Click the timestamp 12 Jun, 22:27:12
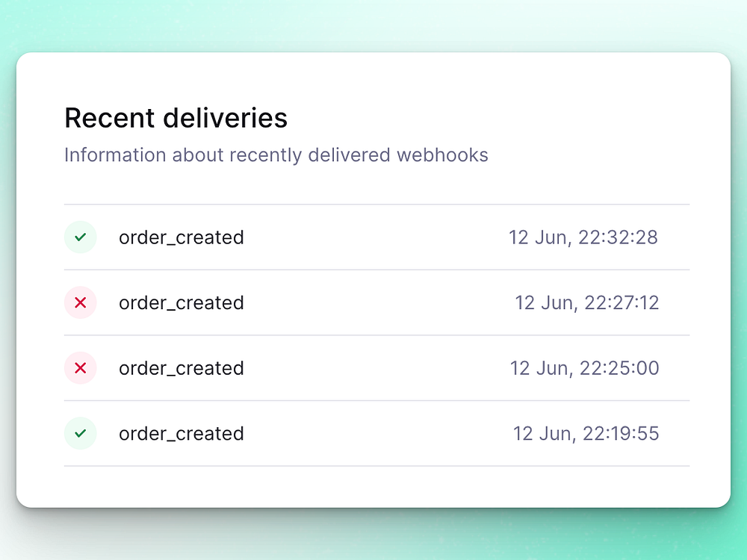 [587, 302]
